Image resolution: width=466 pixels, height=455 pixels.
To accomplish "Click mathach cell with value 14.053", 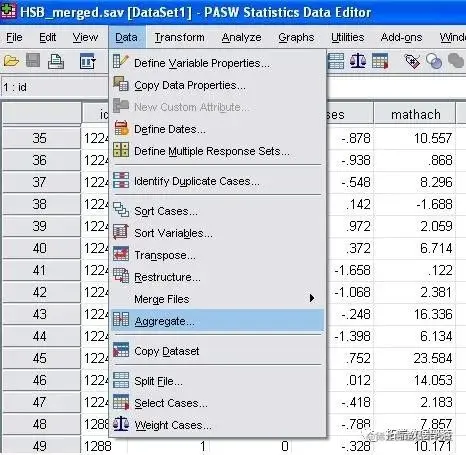I will tap(415, 380).
